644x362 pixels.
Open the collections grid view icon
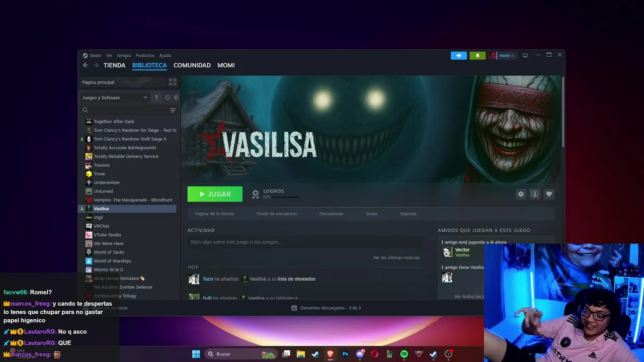tap(173, 82)
